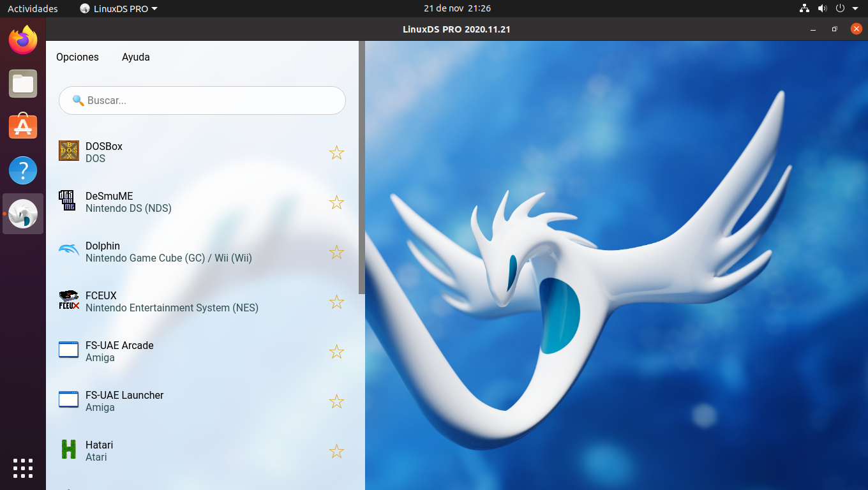
Task: Restore the LinuxDS PRO window size
Action: pyautogui.click(x=834, y=29)
